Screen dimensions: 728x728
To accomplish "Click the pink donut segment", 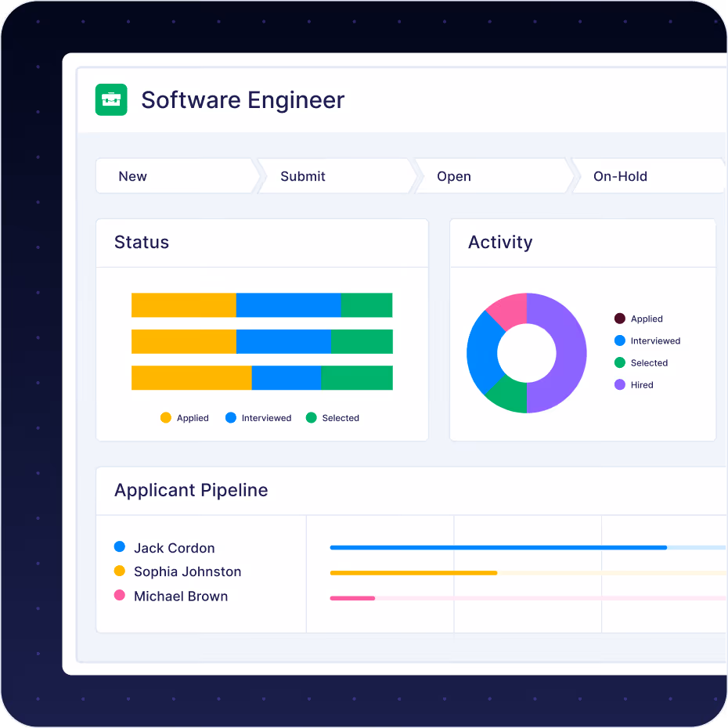I will click(510, 310).
